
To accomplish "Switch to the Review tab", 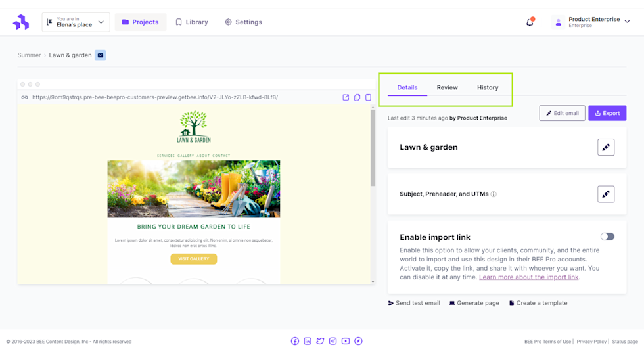I will point(447,87).
